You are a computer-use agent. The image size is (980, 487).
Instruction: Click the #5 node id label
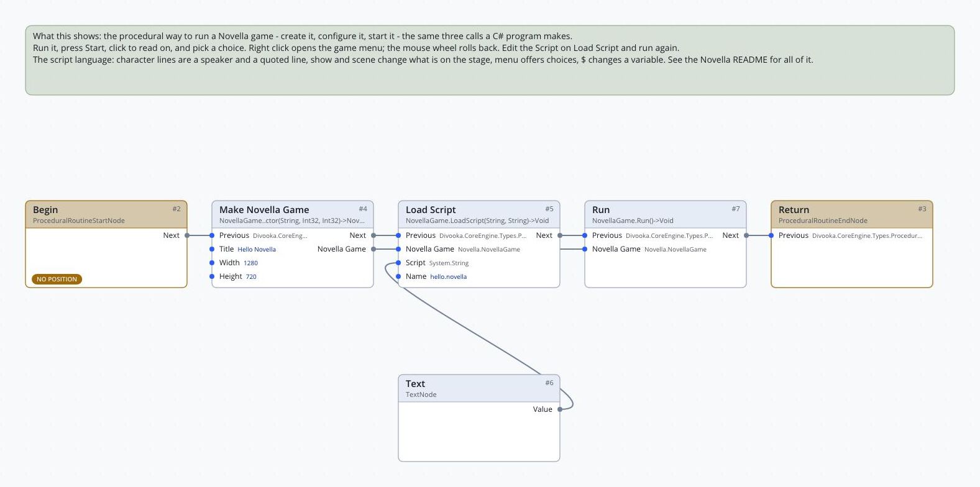pyautogui.click(x=549, y=209)
